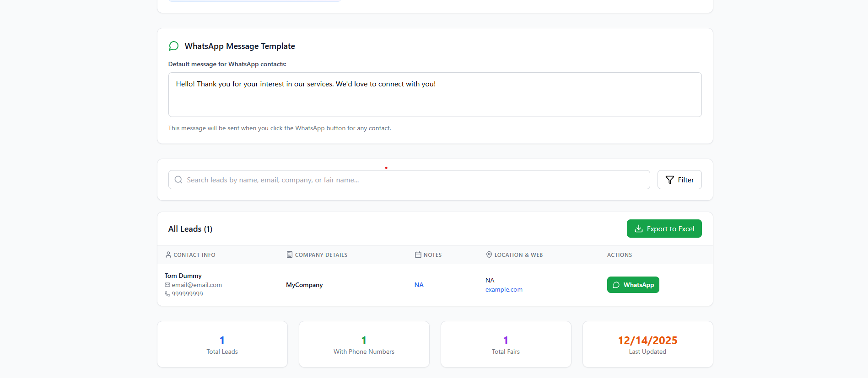Click the person icon beside Contact Info header
Screen dimensions: 868x378
click(168, 255)
